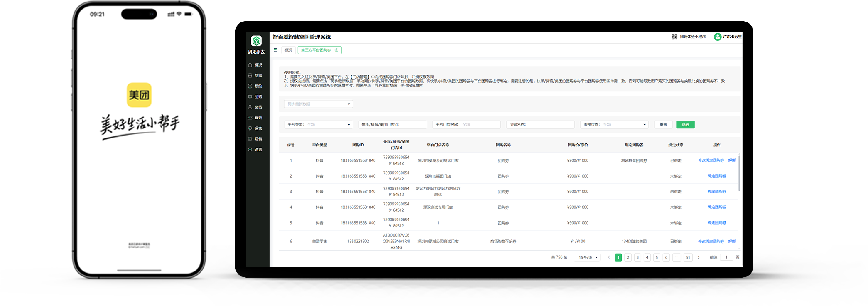Click the 广东卡五星 account name
Viewport: 868px width, 306px height.
(x=732, y=37)
